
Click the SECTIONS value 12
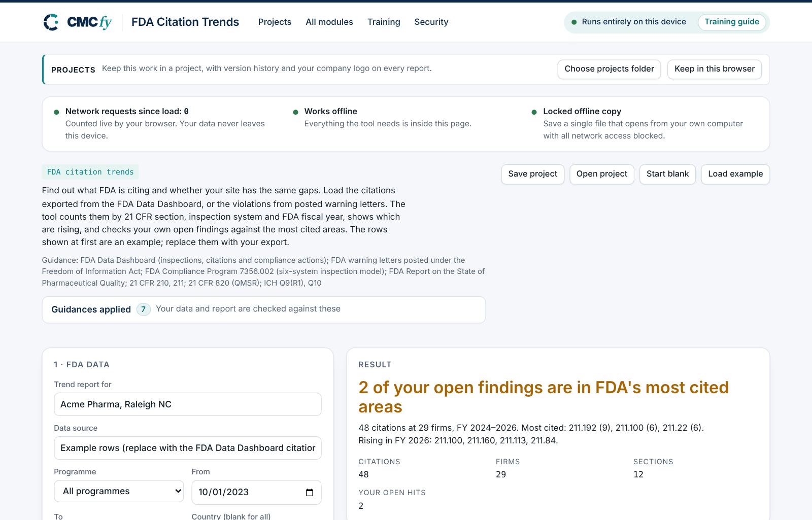click(x=638, y=474)
